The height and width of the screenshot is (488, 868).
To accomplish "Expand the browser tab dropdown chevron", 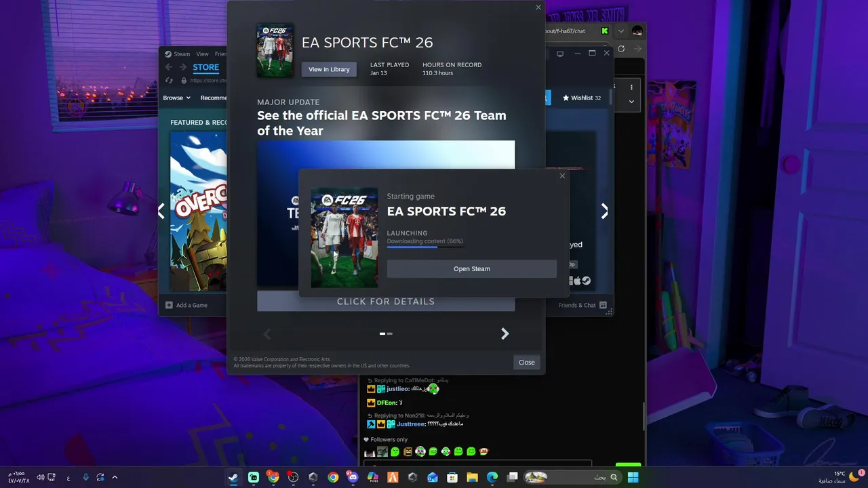I will (620, 31).
